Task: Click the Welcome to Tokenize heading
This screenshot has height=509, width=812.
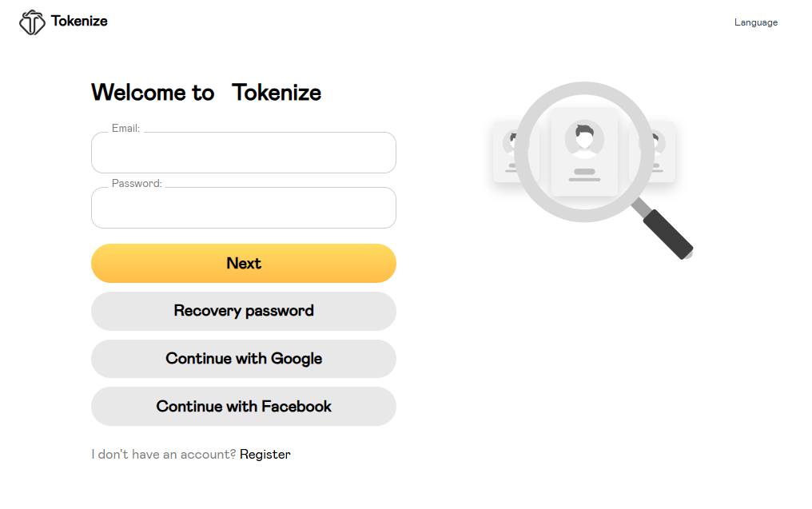Action: [205, 92]
